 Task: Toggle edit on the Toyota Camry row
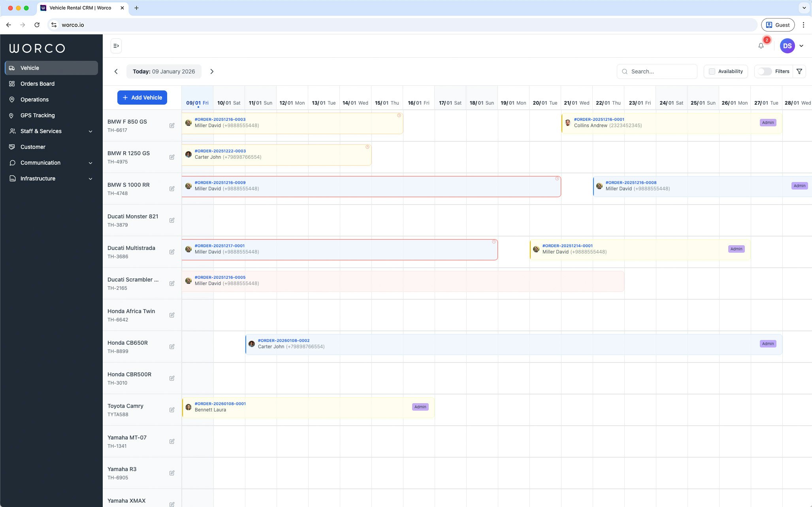point(172,409)
